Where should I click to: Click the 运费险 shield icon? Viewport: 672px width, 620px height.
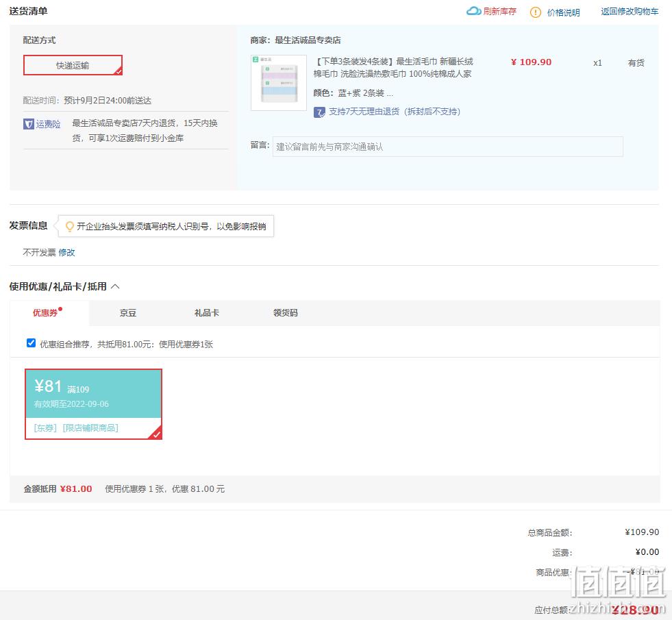28,124
